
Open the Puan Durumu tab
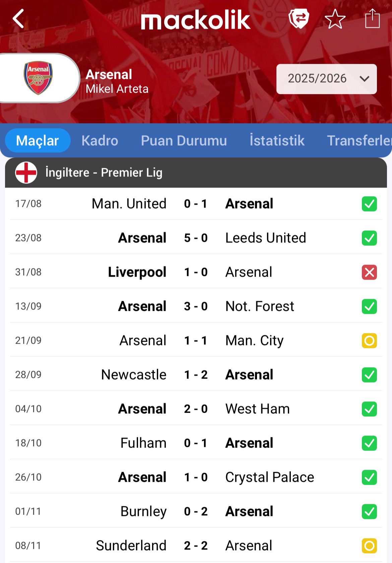point(184,140)
